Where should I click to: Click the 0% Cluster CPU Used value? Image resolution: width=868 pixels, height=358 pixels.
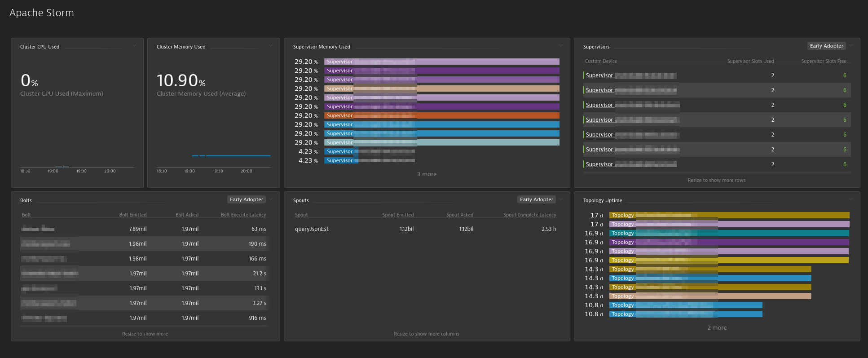29,81
